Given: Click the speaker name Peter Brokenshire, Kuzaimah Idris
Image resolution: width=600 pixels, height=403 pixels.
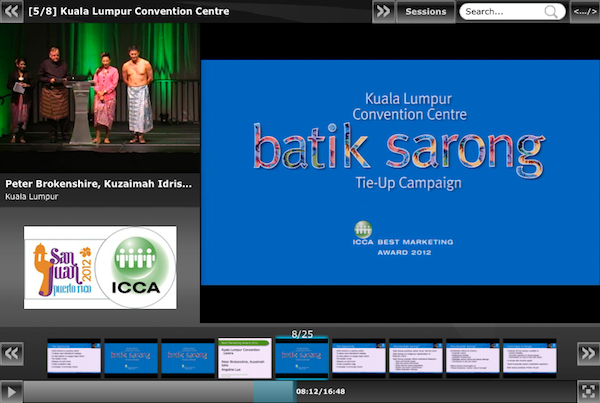Looking at the screenshot, I should click(98, 184).
